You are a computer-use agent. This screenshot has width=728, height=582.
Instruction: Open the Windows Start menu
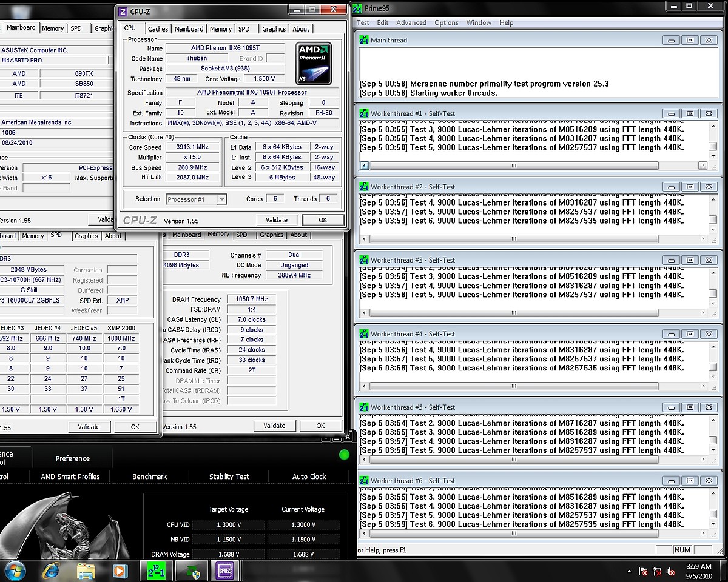coord(15,570)
